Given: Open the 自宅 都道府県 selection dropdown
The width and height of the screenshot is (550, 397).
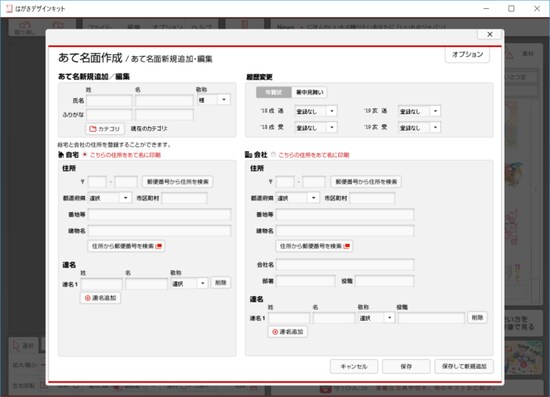Looking at the screenshot, I should pos(109,198).
